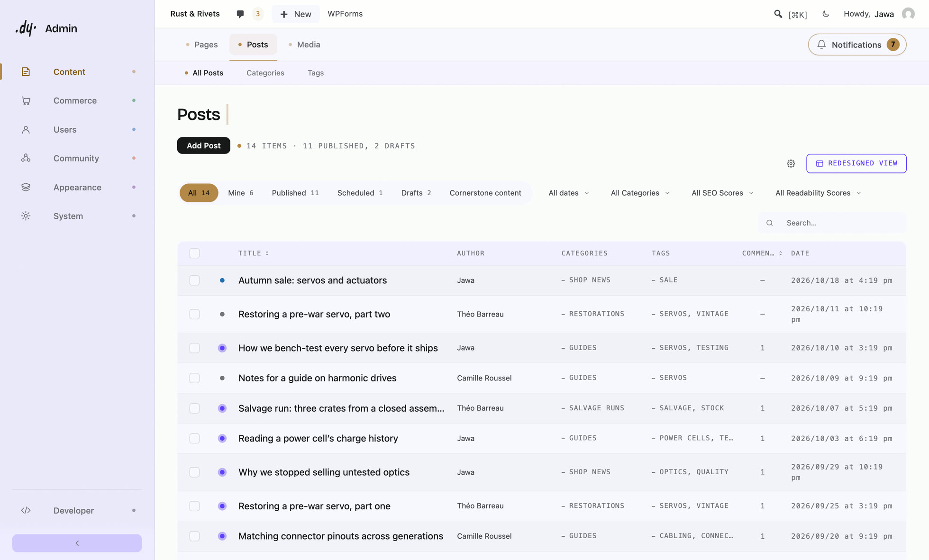Switch to the Pages tab
The width and height of the screenshot is (929, 560).
[202, 45]
